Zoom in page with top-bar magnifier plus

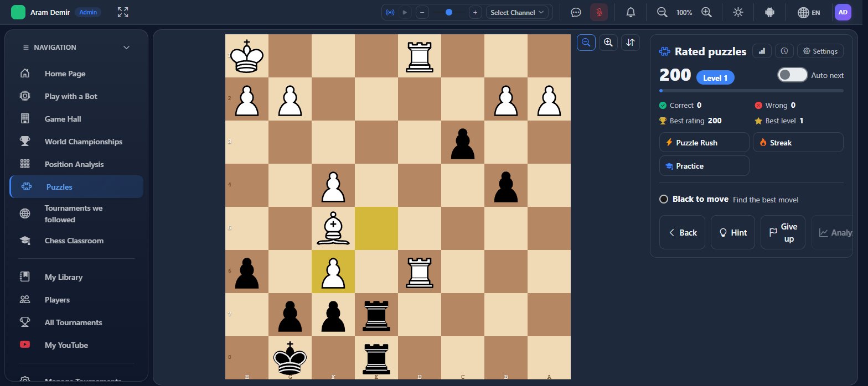click(706, 12)
